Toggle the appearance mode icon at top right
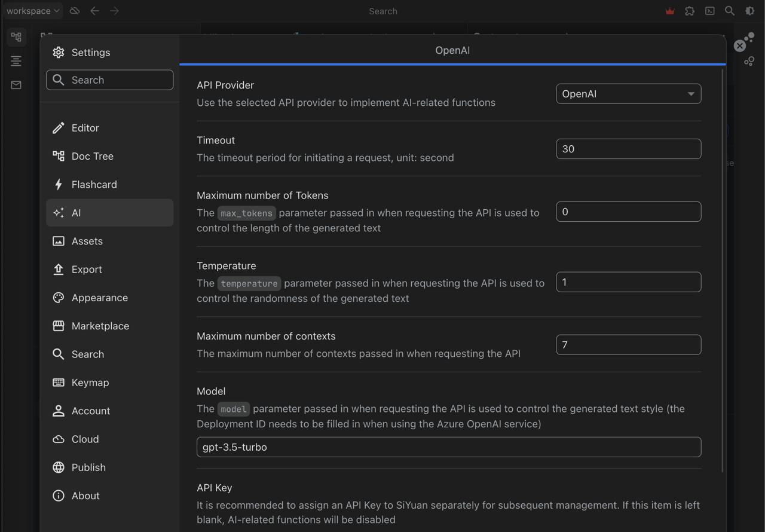The width and height of the screenshot is (765, 532). [x=749, y=11]
